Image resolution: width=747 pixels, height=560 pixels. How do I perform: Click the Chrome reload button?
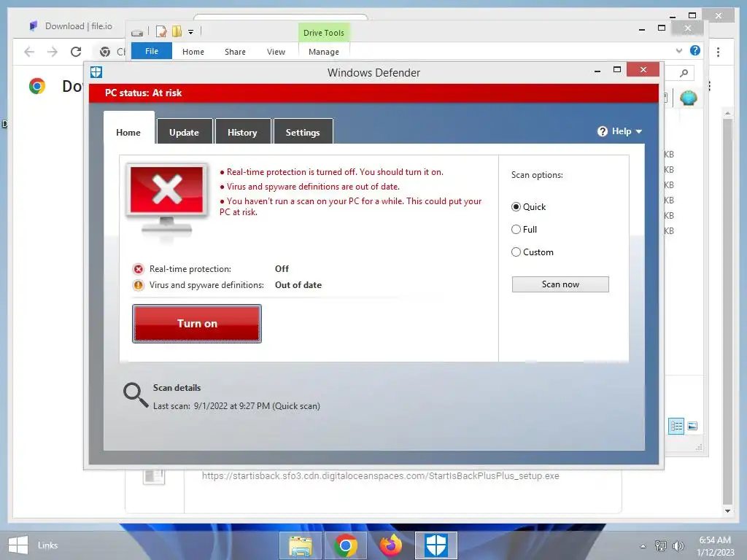click(76, 52)
